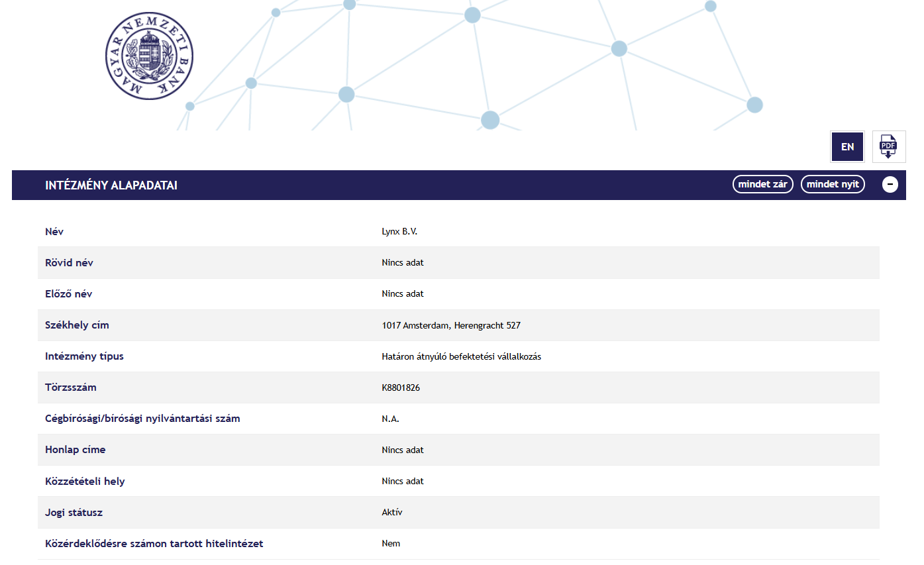Switch language to EN
The width and height of the screenshot is (924, 565).
[847, 146]
